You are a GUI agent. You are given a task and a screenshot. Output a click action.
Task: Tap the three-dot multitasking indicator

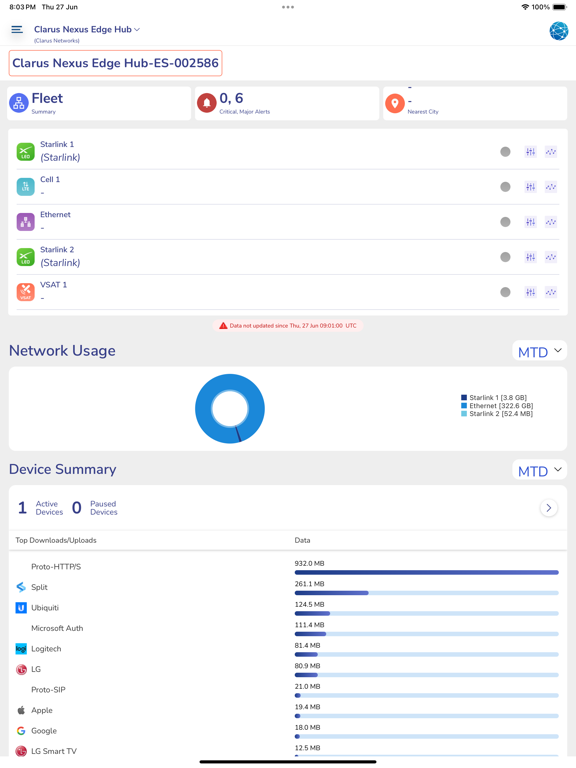pos(288,7)
